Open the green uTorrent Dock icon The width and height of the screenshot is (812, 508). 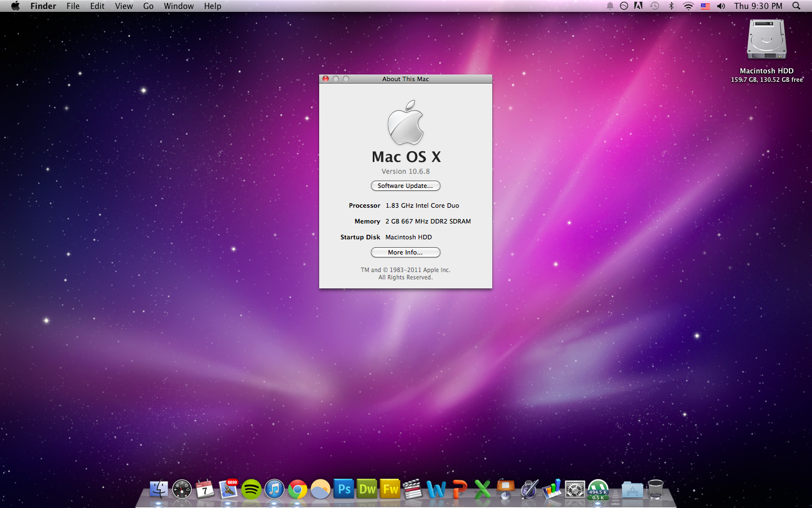(x=598, y=489)
